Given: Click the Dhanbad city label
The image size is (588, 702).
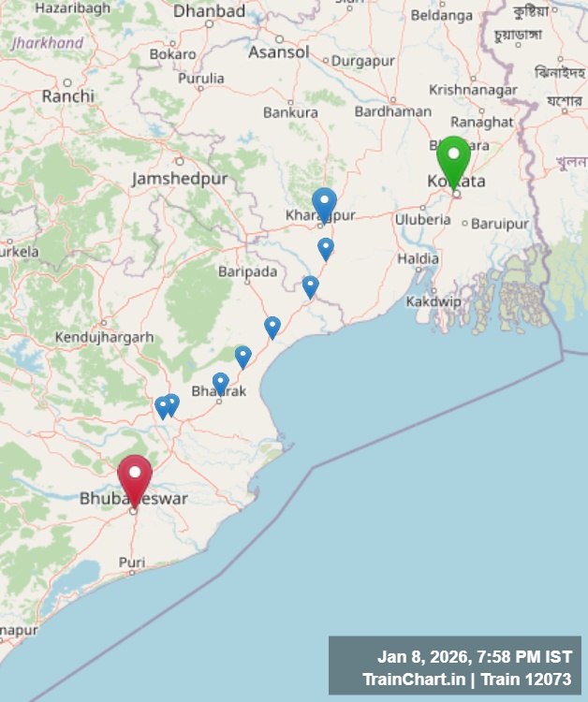Looking at the screenshot, I should tap(209, 11).
